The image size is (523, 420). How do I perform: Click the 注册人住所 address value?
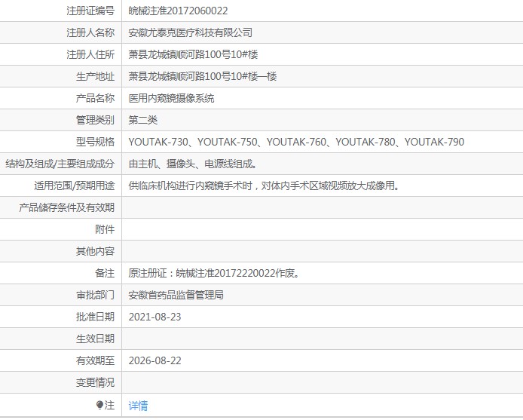coord(198,54)
